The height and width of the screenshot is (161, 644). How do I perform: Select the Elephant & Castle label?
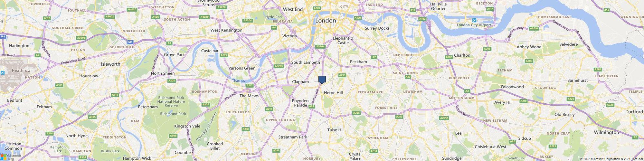pos(343,40)
